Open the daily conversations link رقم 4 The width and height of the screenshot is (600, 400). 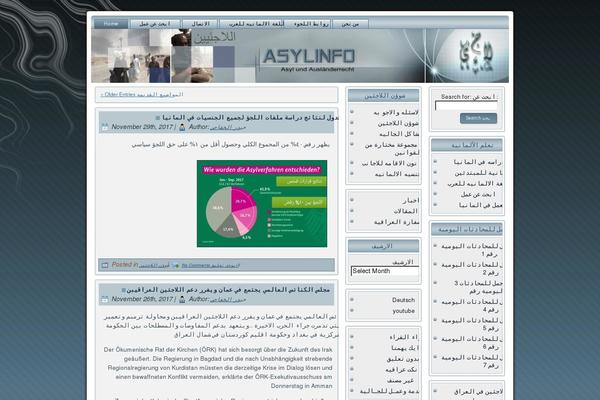pyautogui.click(x=471, y=306)
